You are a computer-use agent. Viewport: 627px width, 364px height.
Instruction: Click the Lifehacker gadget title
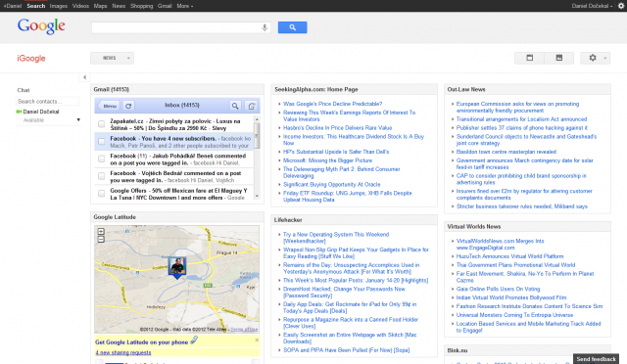(x=288, y=220)
